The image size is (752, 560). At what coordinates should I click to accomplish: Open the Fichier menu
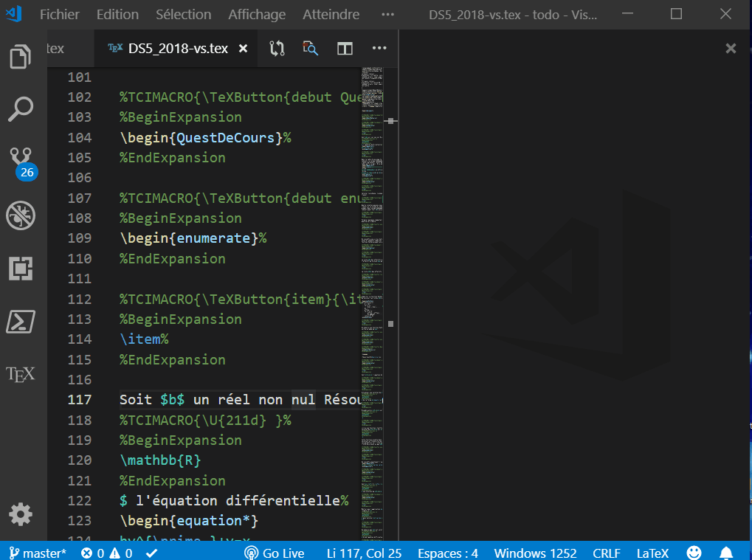click(59, 13)
